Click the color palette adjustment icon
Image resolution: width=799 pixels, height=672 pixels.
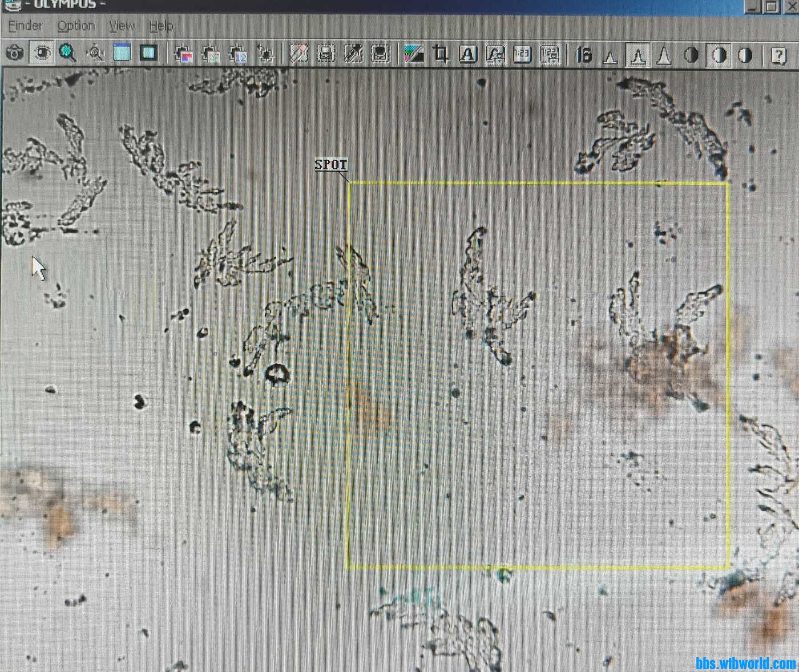(x=413, y=54)
